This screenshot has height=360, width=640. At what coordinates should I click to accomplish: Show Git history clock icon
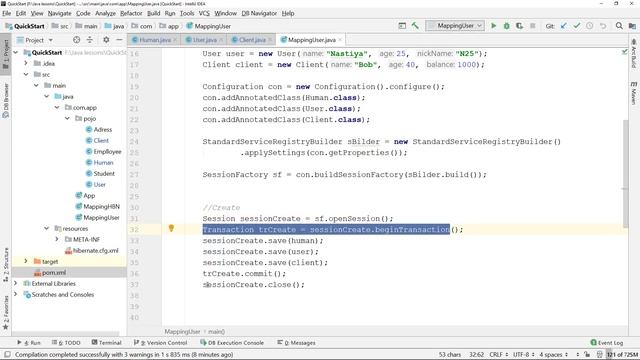coord(590,26)
